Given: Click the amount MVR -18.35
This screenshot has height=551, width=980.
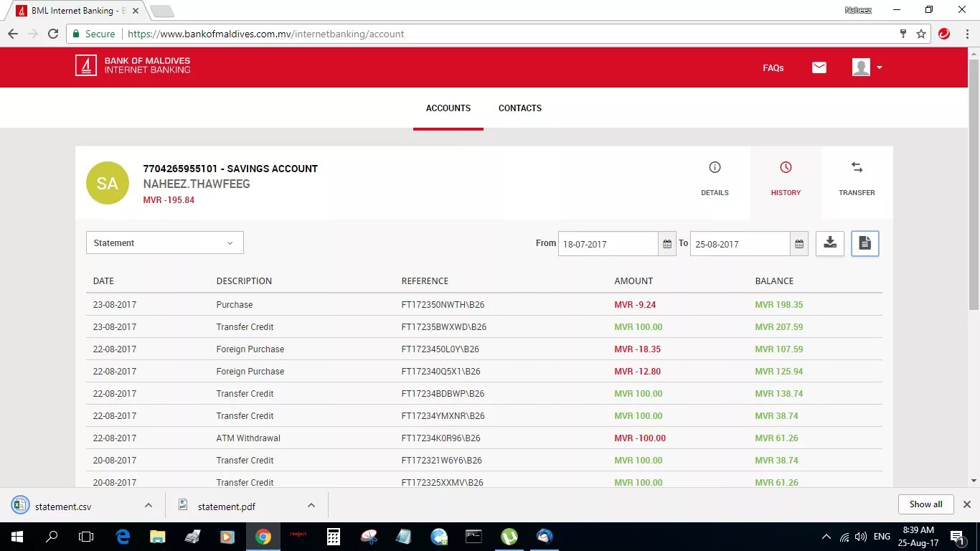Looking at the screenshot, I should pos(638,349).
